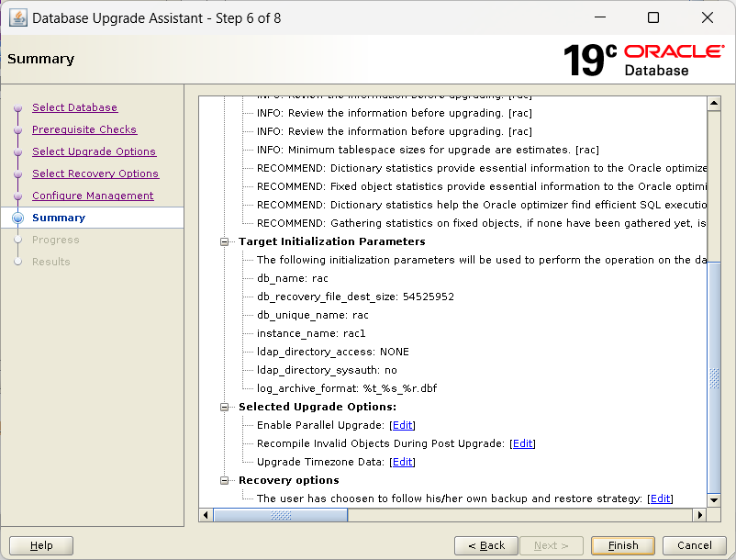Image resolution: width=736 pixels, height=560 pixels.
Task: Close the Database Upgrade Assistant window
Action: click(708, 17)
